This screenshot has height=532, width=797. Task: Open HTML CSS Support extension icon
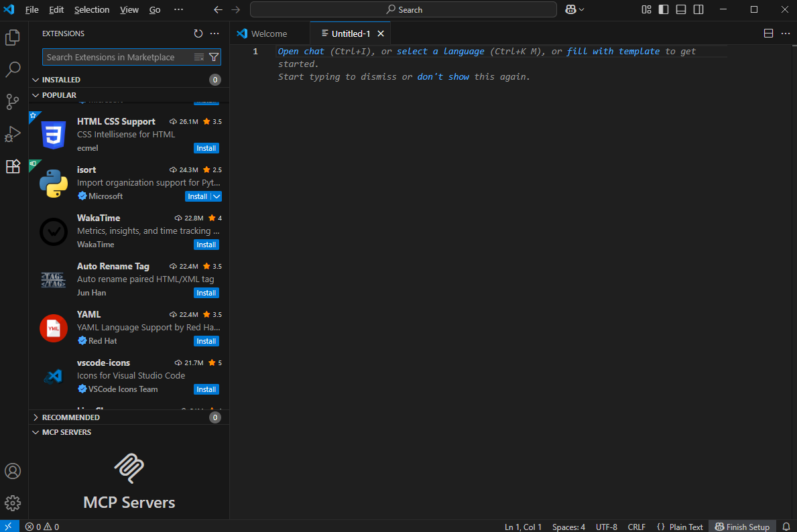tap(54, 135)
